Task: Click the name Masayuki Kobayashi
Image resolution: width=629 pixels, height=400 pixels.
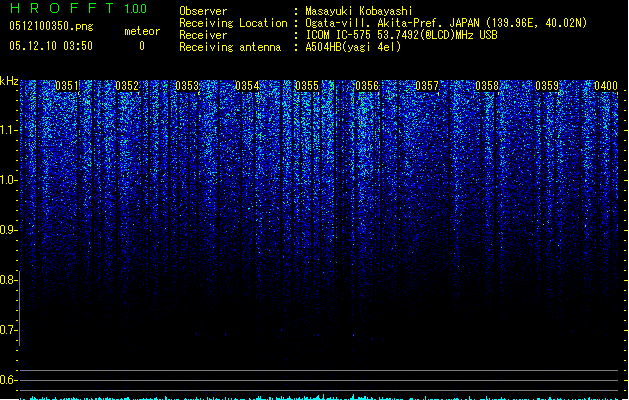Action: click(359, 11)
